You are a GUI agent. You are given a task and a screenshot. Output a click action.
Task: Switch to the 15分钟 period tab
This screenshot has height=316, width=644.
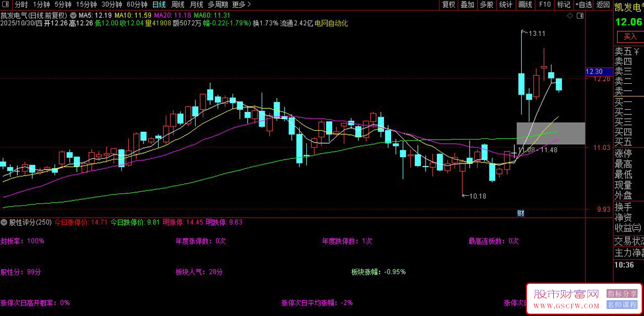click(86, 5)
